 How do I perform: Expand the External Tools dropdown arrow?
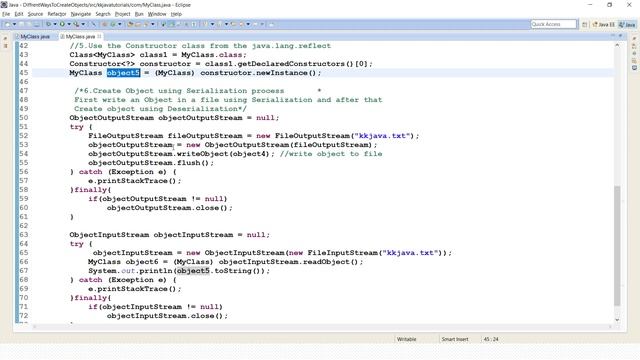pos(83,24)
